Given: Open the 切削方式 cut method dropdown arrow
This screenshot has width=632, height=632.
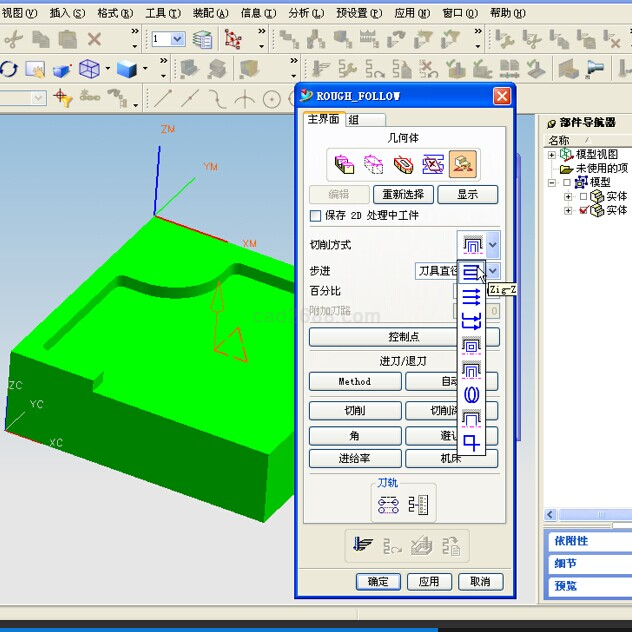Looking at the screenshot, I should point(493,245).
